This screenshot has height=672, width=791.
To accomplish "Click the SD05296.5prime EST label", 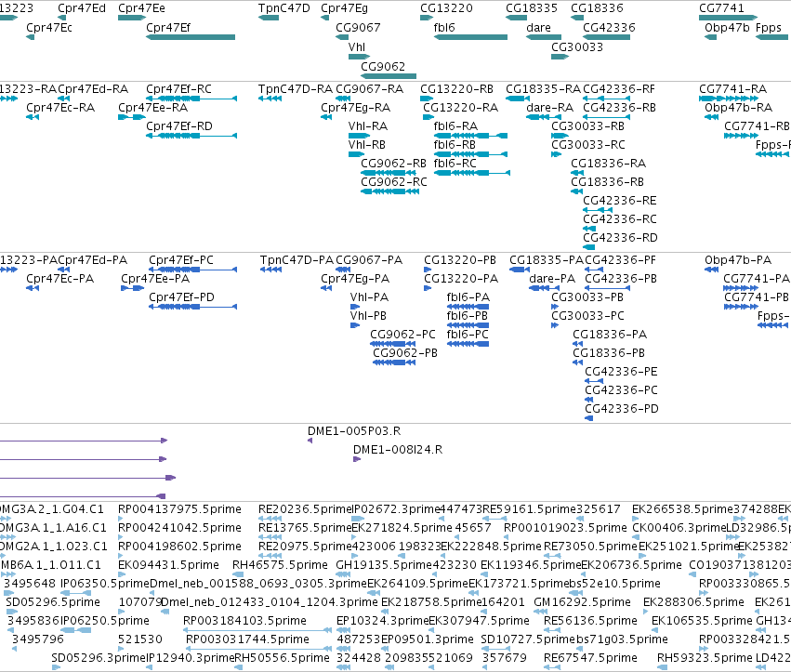I will pyautogui.click(x=53, y=602).
